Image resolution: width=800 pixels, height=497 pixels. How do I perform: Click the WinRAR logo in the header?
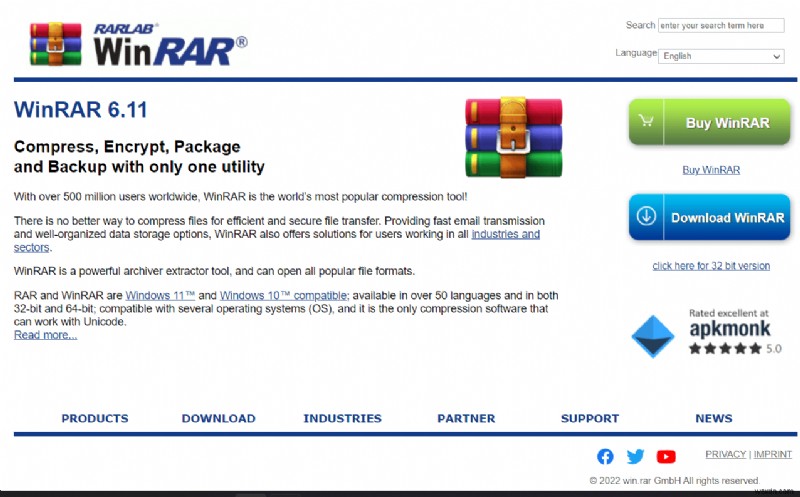[138, 44]
